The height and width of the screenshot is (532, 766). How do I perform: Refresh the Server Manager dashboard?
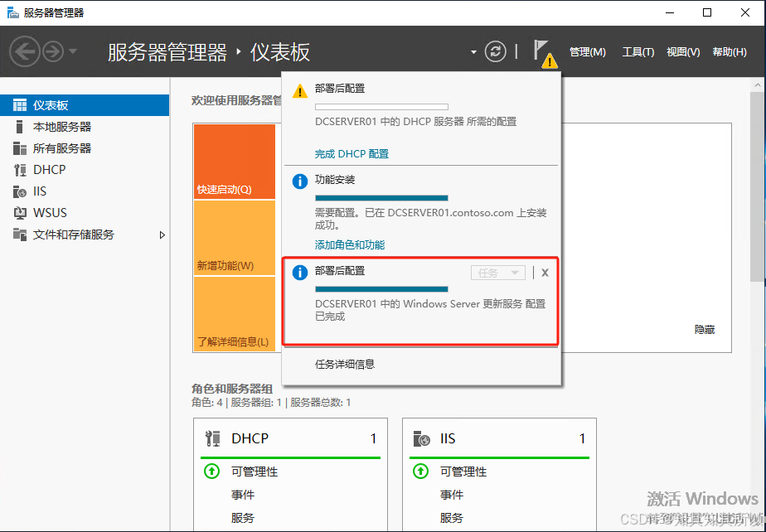pos(496,51)
